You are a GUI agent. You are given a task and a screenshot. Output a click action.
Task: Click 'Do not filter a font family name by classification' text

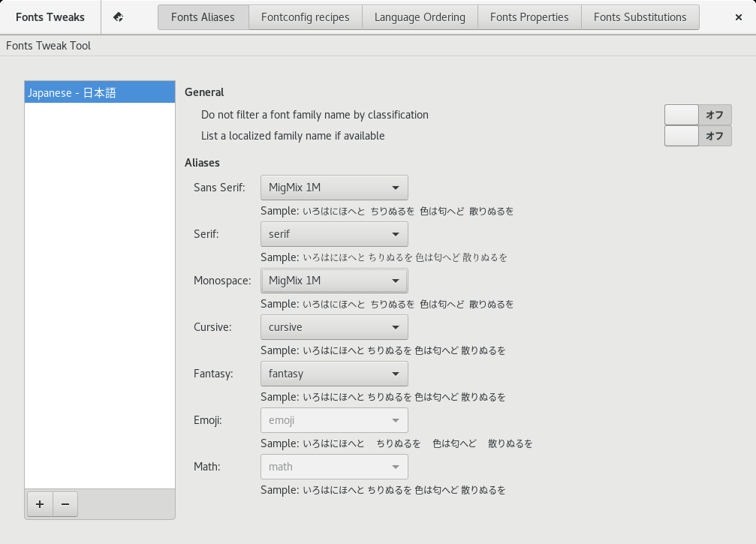pos(315,115)
